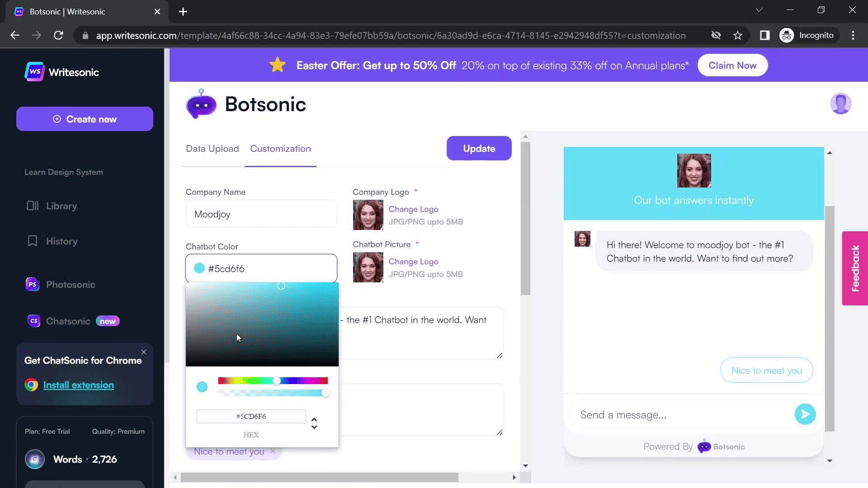Image resolution: width=868 pixels, height=488 pixels.
Task: Open Photosonic from the sidebar icon
Action: 33,285
